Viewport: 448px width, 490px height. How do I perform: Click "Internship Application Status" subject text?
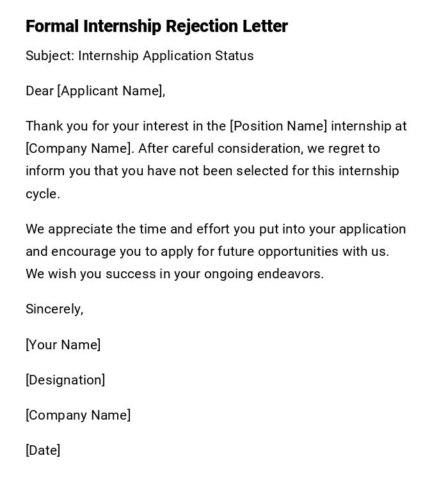tap(166, 56)
